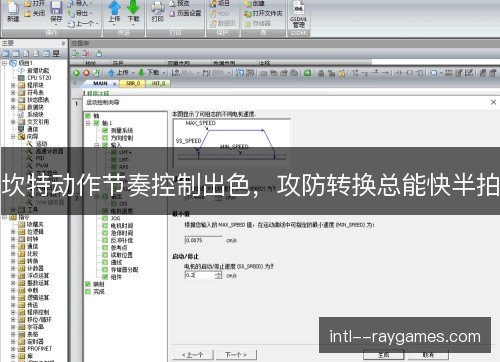500x362 pixels.
Task: Switch to the MAIN tab
Action: pyautogui.click(x=100, y=83)
